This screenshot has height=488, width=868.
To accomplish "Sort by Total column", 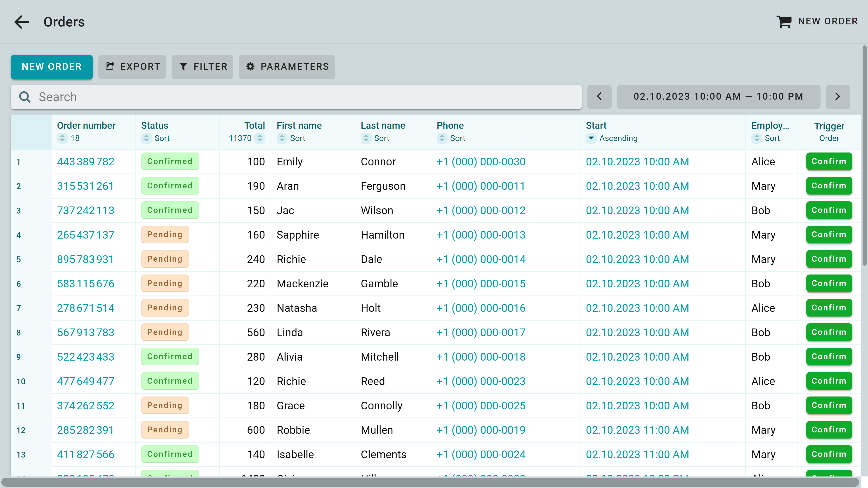I will click(x=259, y=138).
